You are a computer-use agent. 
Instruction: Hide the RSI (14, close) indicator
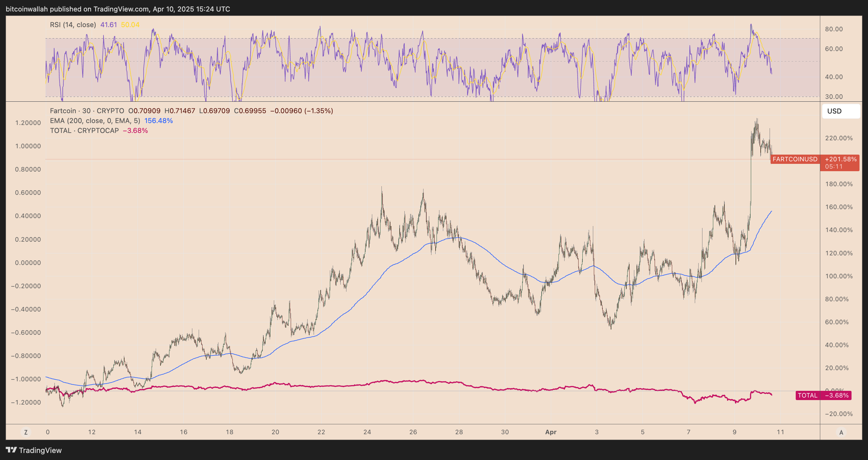[x=74, y=24]
